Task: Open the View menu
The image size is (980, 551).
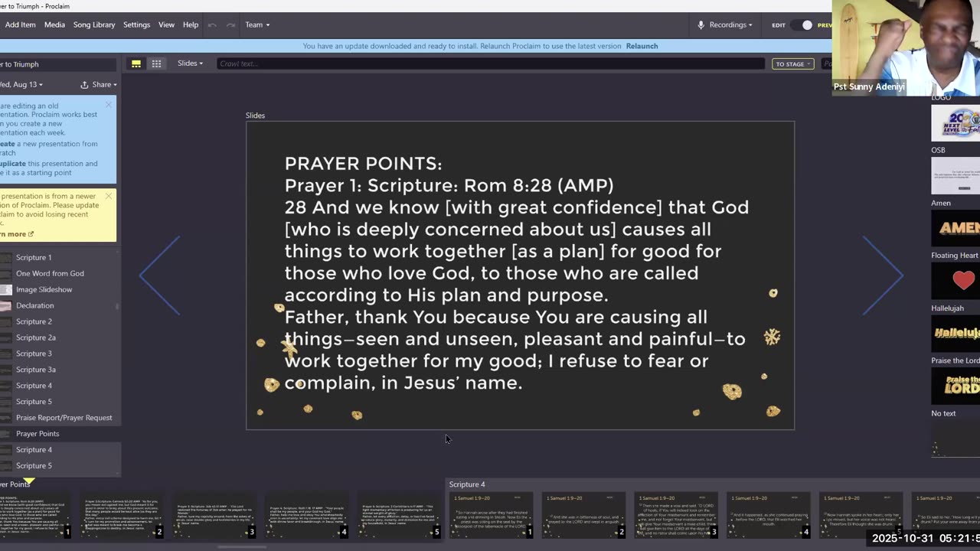Action: tap(166, 24)
